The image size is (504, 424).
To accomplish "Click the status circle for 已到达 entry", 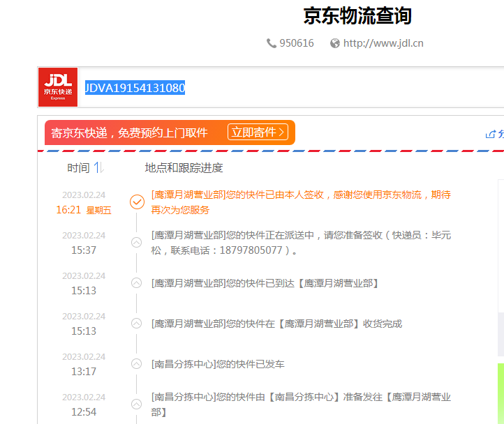I will point(137,282).
